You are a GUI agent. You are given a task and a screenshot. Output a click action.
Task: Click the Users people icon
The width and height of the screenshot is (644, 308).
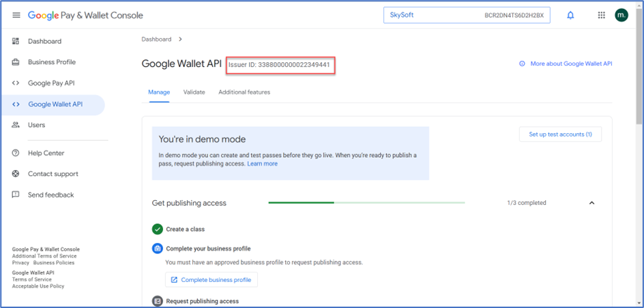pos(16,125)
